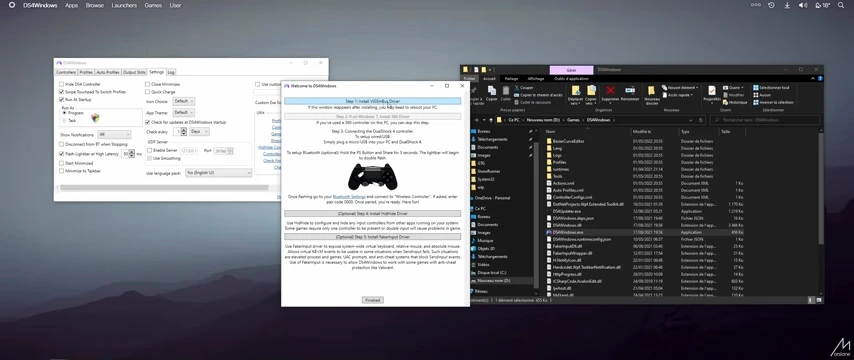The image size is (854, 360).
Task: Click the Finished button
Action: tap(373, 300)
